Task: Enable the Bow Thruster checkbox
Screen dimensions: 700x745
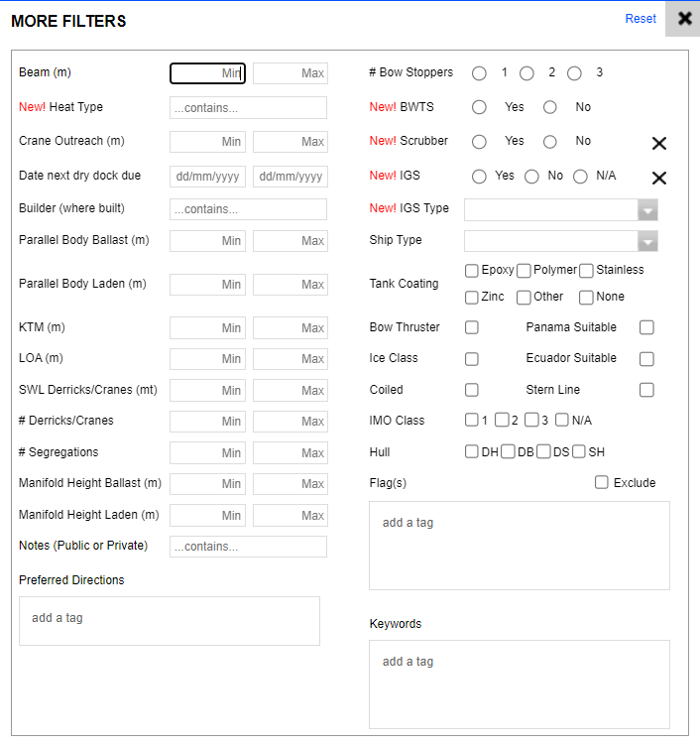Action: point(472,327)
